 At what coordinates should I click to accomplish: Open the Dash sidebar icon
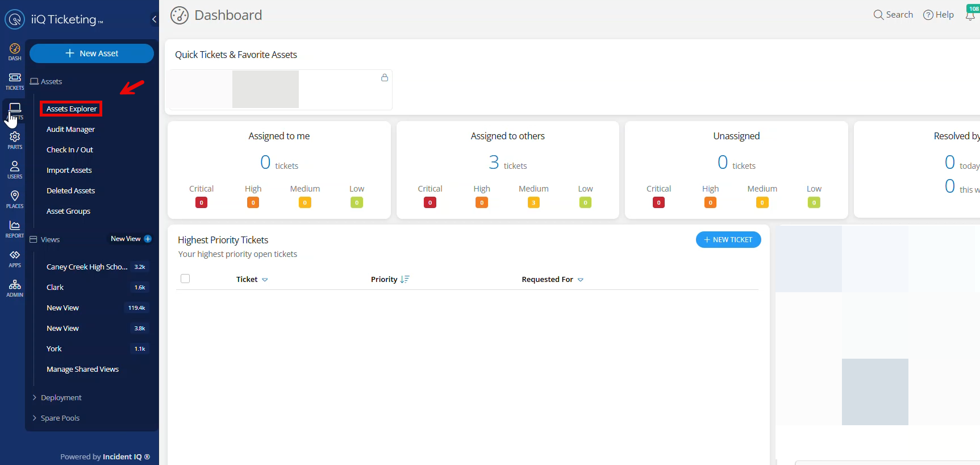pyautogui.click(x=15, y=51)
